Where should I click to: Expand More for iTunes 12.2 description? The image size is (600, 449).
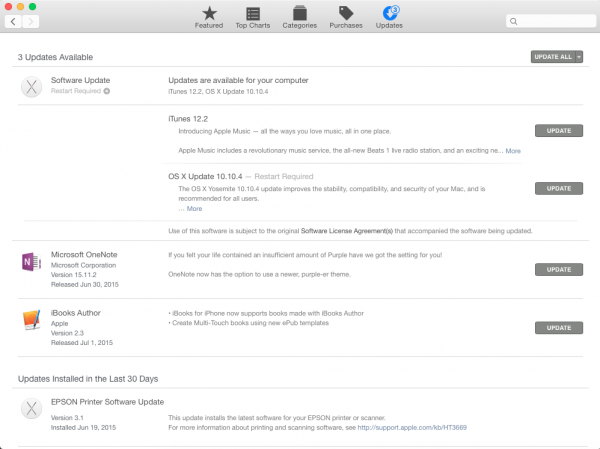click(513, 151)
